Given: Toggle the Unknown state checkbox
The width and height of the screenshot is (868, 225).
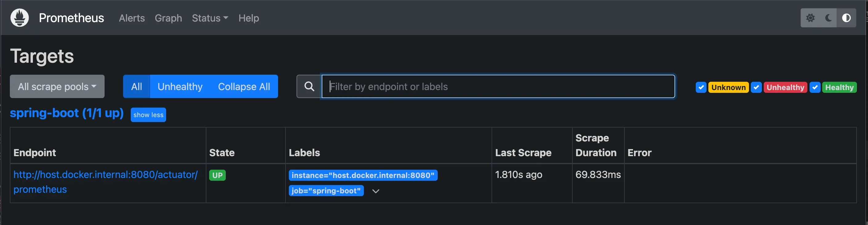Looking at the screenshot, I should [701, 87].
